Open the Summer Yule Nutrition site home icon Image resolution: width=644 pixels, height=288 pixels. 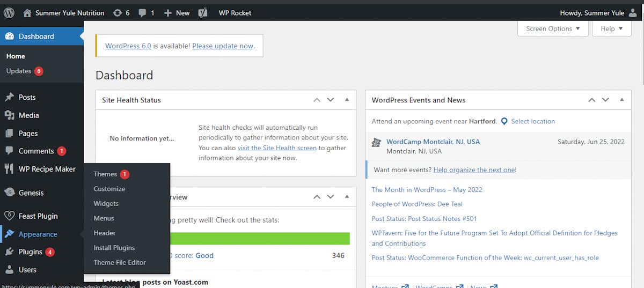coord(27,13)
